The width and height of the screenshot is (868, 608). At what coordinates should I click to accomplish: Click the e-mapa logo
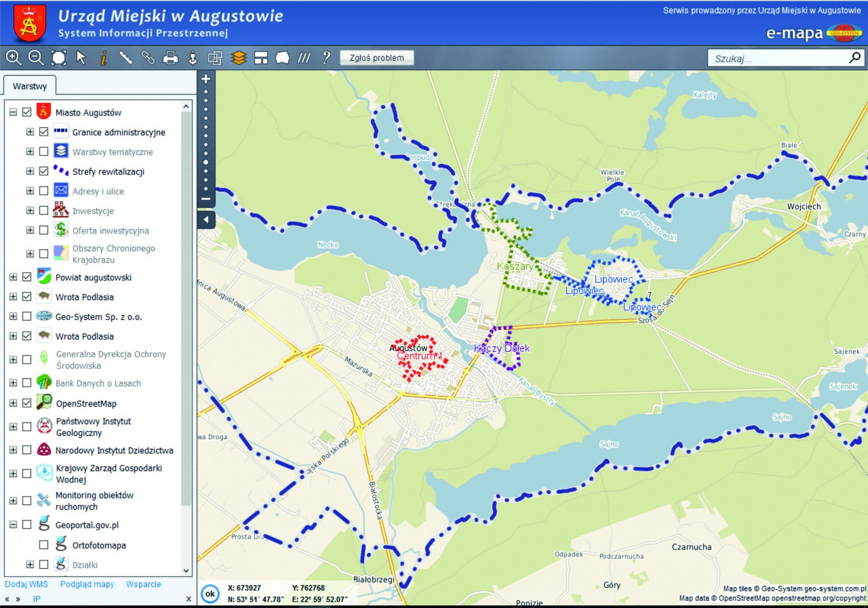tap(814, 33)
